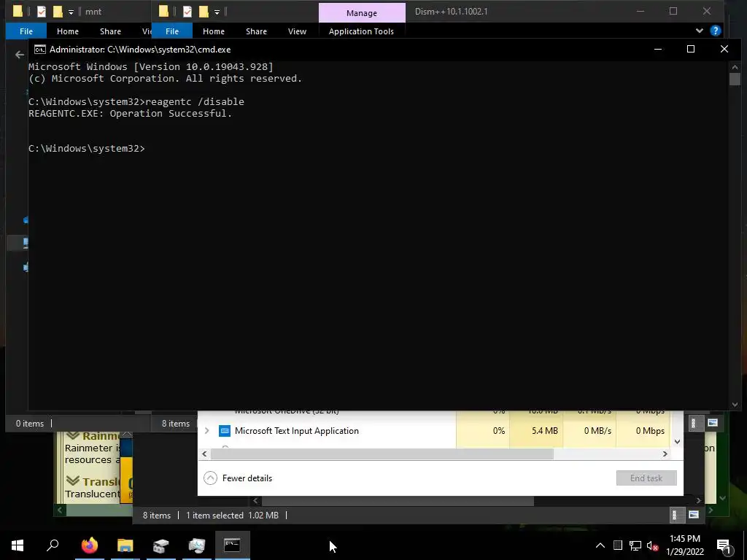747x560 pixels.
Task: Expand the Explorer ribbon chevron
Action: (x=700, y=31)
